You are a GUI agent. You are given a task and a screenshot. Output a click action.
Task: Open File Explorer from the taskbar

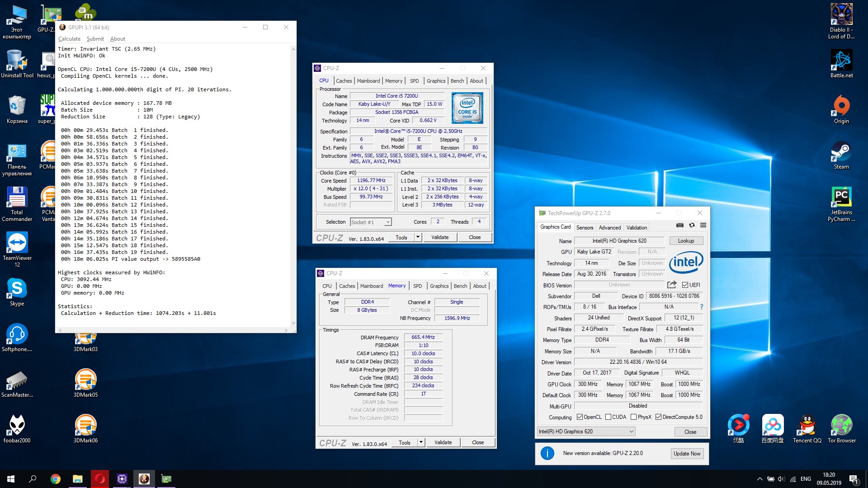point(78,479)
